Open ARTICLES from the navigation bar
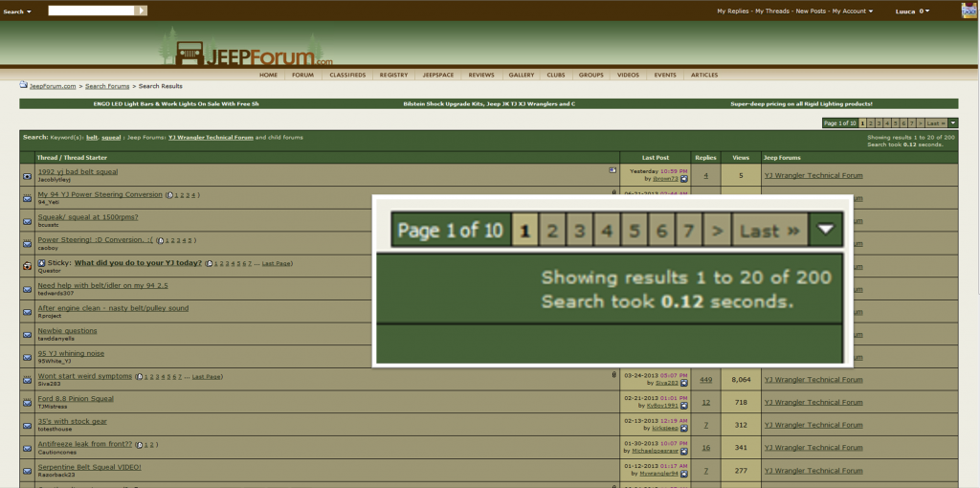The width and height of the screenshot is (980, 488). 704,75
